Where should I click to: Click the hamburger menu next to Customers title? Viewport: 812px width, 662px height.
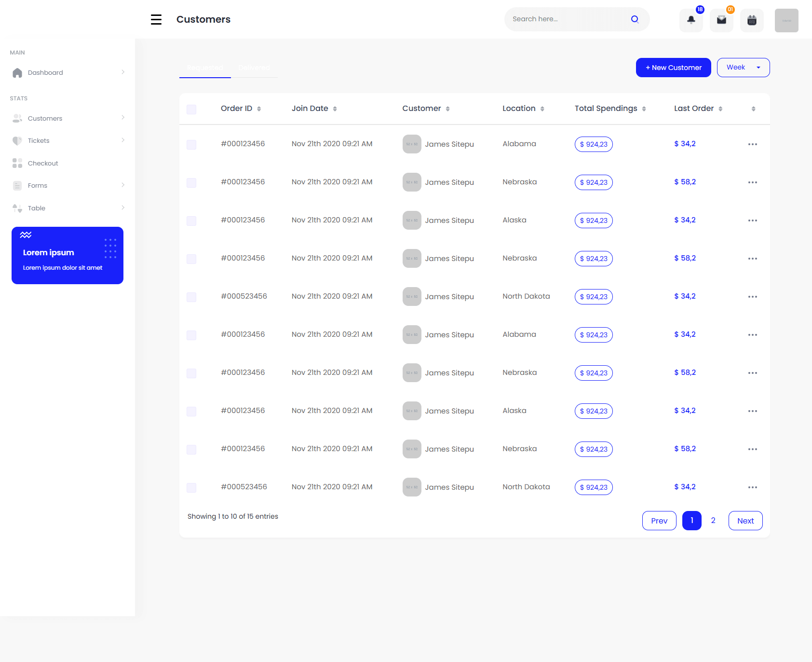(x=156, y=19)
